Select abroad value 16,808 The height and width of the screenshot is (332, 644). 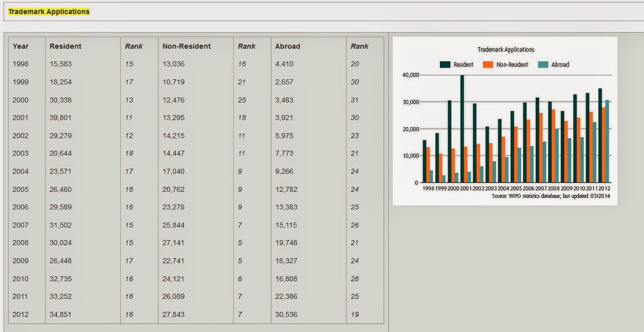(x=287, y=279)
